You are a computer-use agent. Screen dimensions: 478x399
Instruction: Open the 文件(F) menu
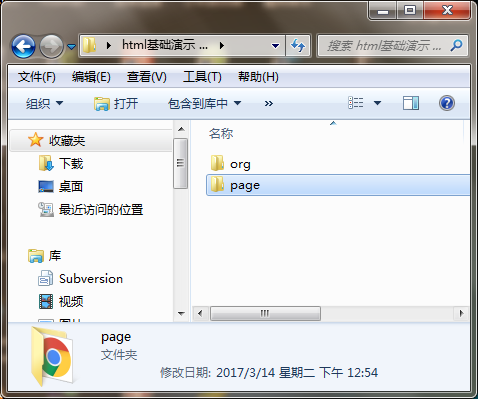point(36,77)
